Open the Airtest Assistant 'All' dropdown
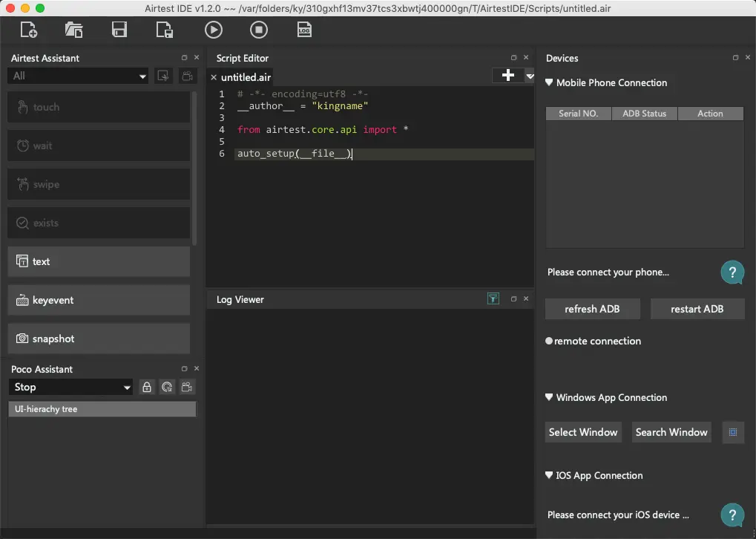This screenshot has width=756, height=539. pyautogui.click(x=78, y=76)
